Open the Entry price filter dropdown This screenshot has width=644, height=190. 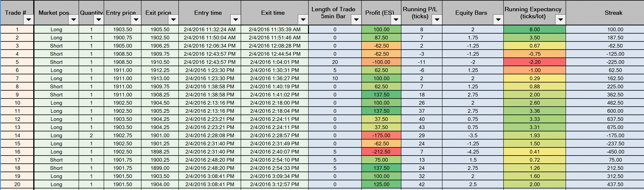click(136, 19)
